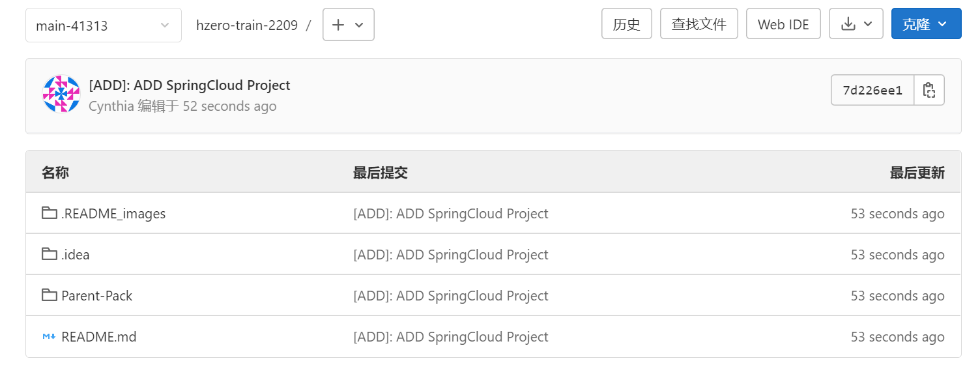
Task: Click the plus icon to add file
Action: point(338,25)
